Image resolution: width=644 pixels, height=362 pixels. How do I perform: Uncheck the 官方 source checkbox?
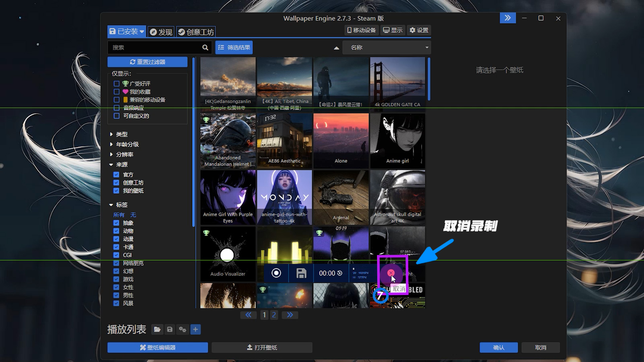tap(116, 175)
